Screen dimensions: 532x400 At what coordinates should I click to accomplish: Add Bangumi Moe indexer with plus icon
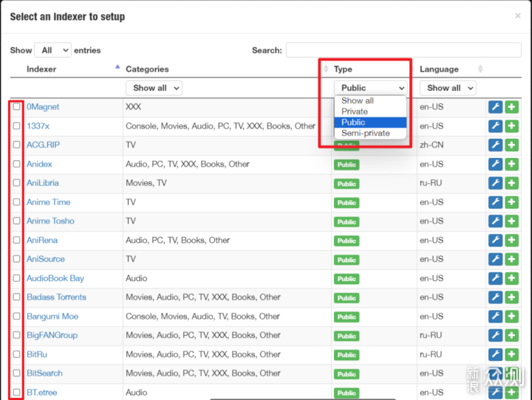point(511,317)
